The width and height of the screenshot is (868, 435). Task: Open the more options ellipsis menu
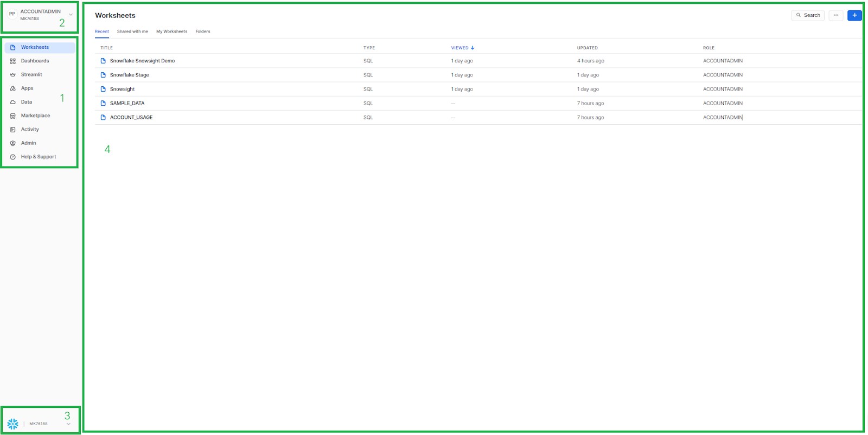836,15
